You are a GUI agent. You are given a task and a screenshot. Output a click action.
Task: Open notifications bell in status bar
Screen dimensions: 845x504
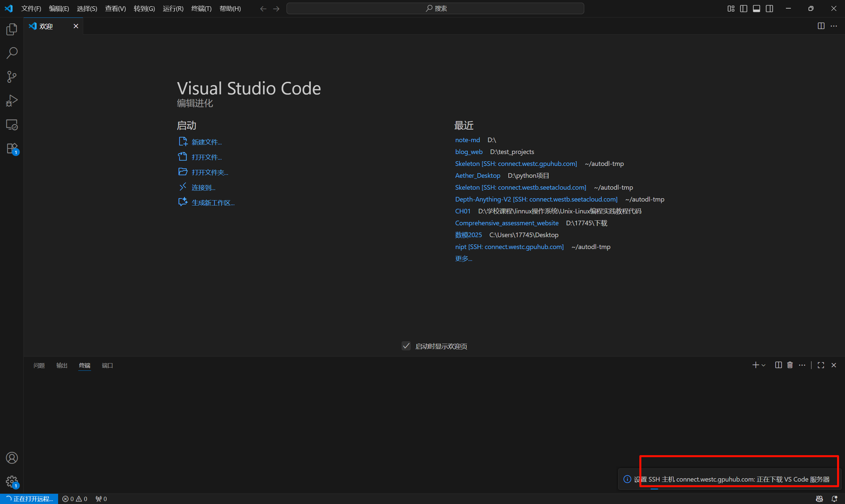point(834,499)
